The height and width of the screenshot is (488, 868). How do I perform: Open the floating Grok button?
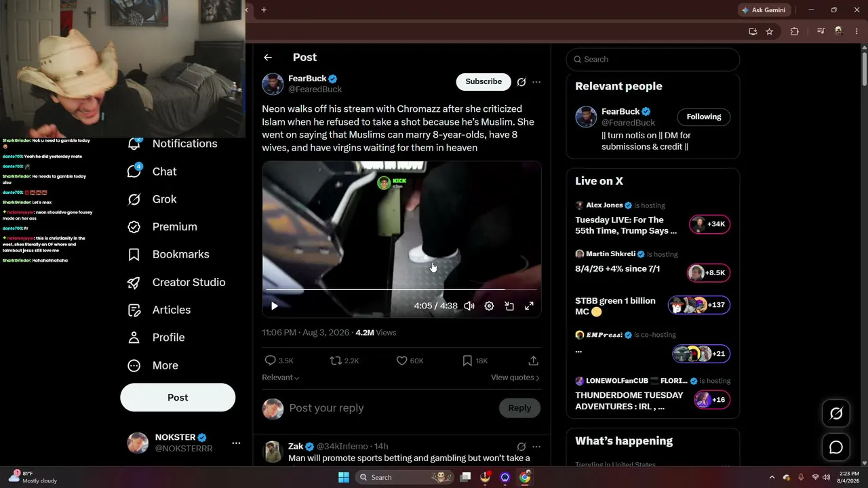(x=836, y=413)
